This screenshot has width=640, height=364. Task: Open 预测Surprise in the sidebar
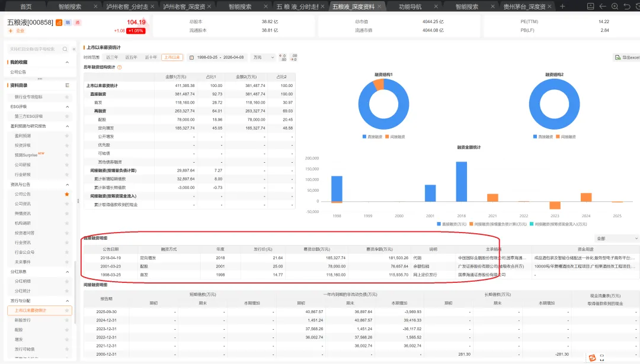click(26, 155)
